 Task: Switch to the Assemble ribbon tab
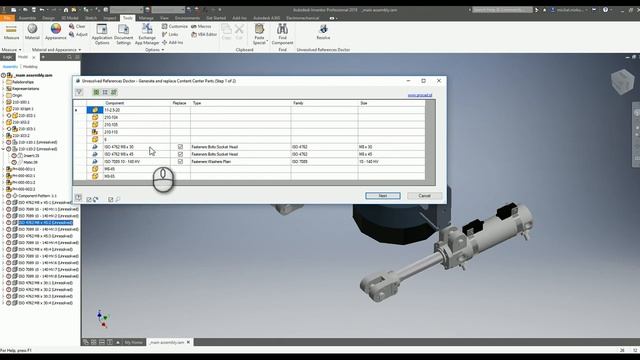(x=27, y=18)
